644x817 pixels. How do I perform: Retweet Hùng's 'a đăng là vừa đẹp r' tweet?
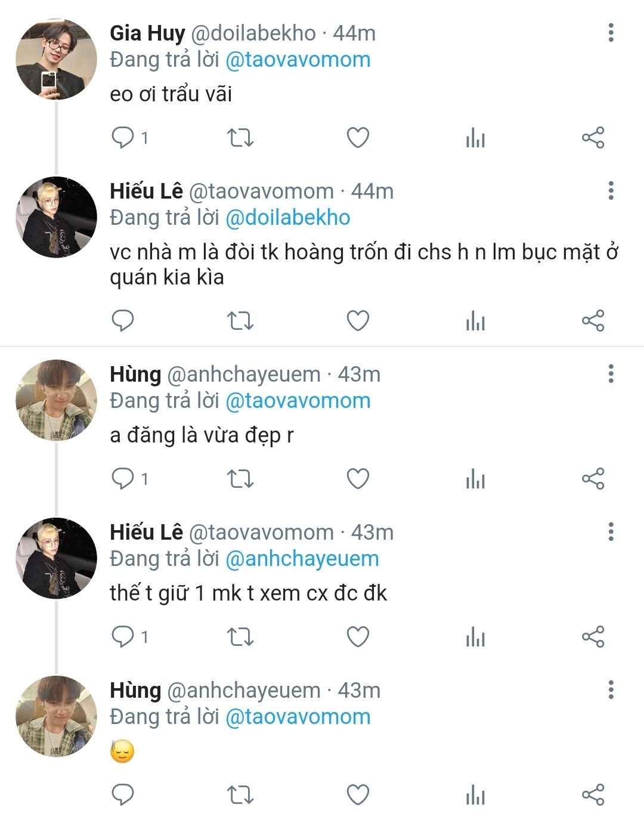click(x=240, y=479)
